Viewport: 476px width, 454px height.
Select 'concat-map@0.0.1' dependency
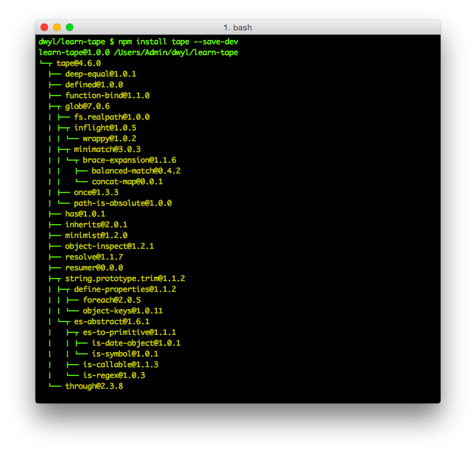click(x=127, y=182)
